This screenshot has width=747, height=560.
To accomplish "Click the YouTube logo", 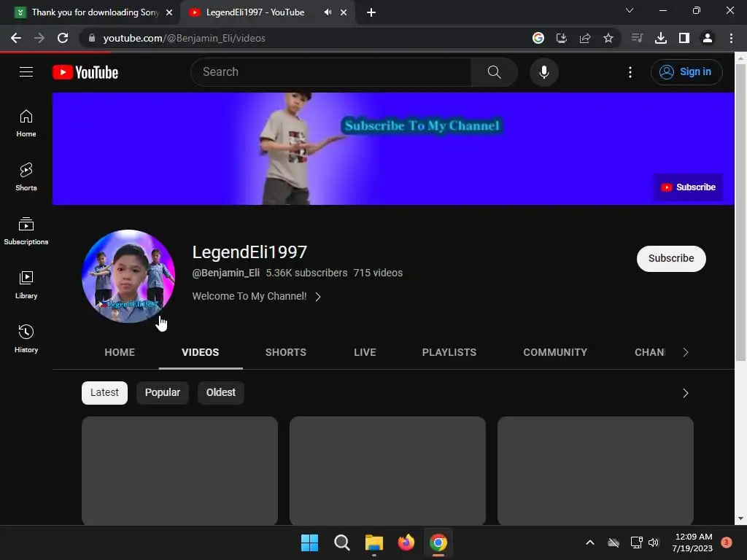I will click(x=85, y=72).
